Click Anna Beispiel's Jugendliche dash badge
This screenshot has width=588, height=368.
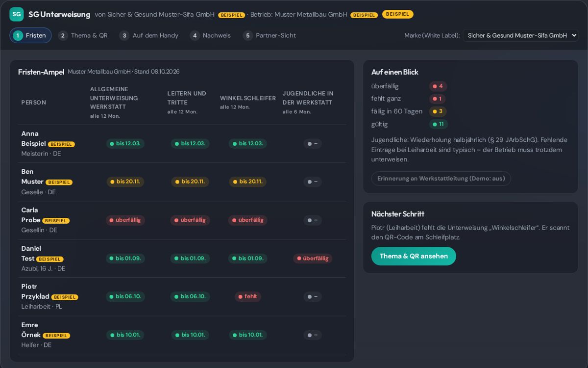pyautogui.click(x=313, y=144)
